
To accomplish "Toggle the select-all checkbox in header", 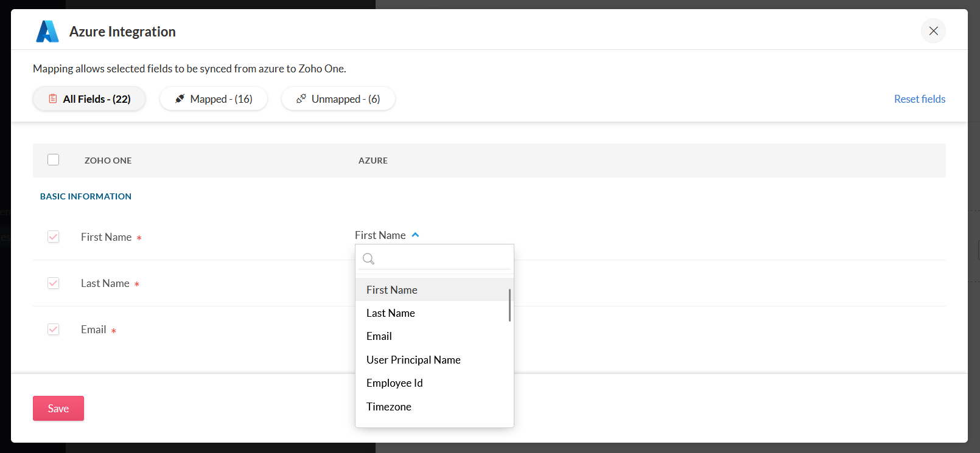I will point(54,160).
